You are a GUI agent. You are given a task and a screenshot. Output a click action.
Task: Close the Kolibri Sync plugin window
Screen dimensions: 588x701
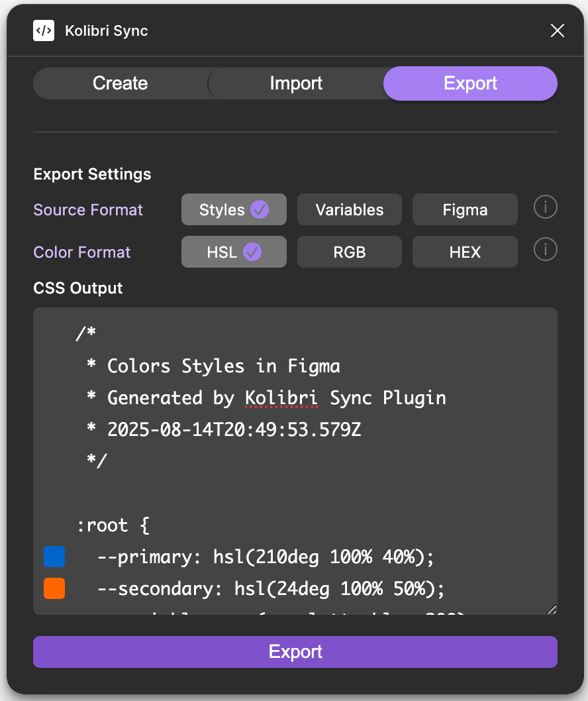557,30
